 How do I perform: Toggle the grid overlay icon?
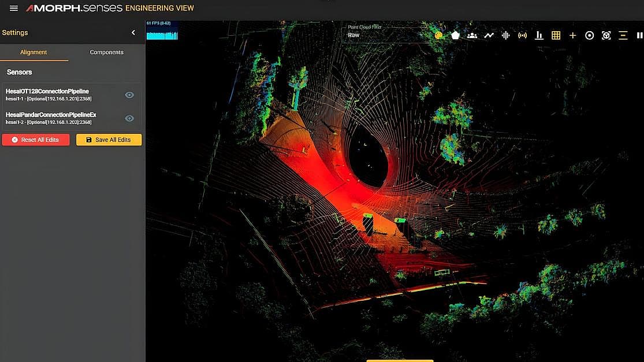(x=556, y=35)
